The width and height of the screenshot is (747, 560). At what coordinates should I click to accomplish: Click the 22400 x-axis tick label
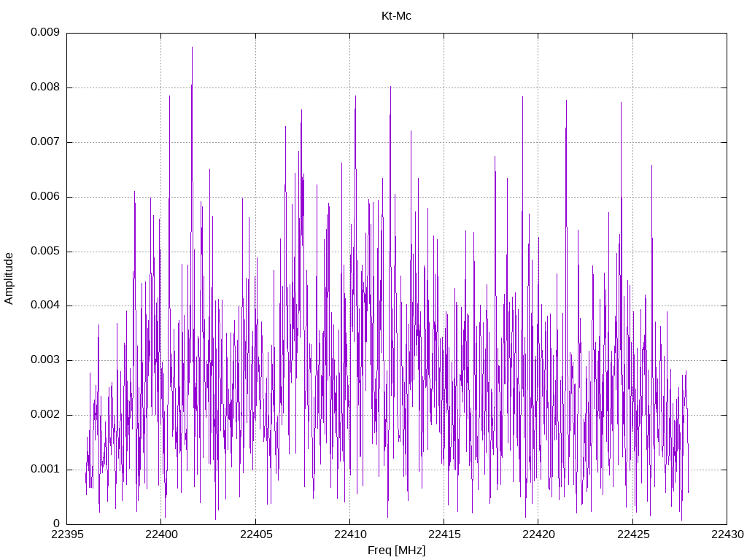[x=161, y=534]
